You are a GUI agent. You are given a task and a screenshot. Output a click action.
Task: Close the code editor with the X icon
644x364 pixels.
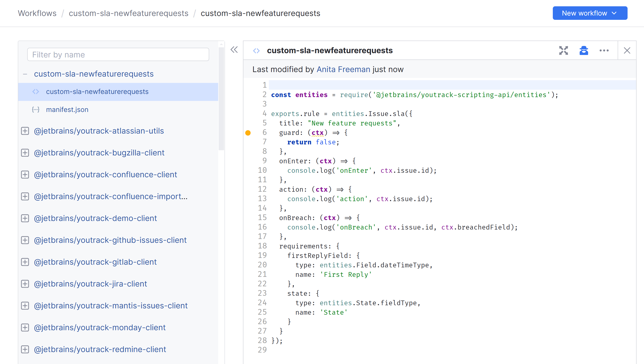(x=627, y=50)
